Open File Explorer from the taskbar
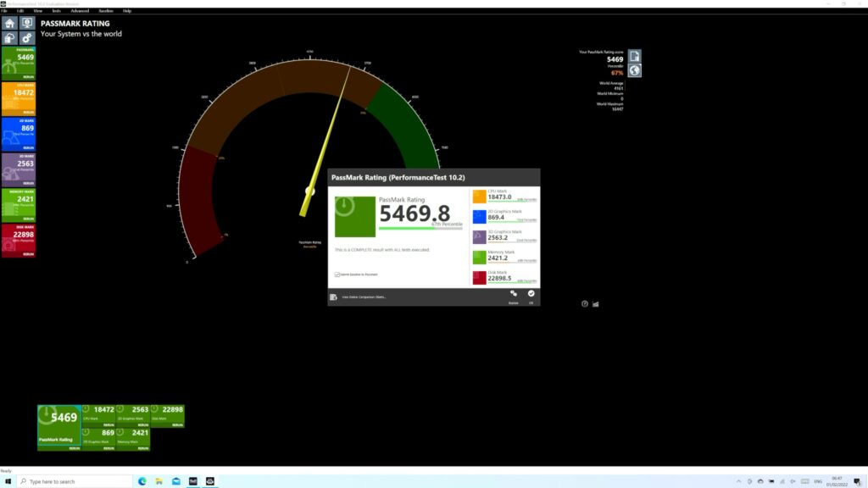 click(159, 481)
